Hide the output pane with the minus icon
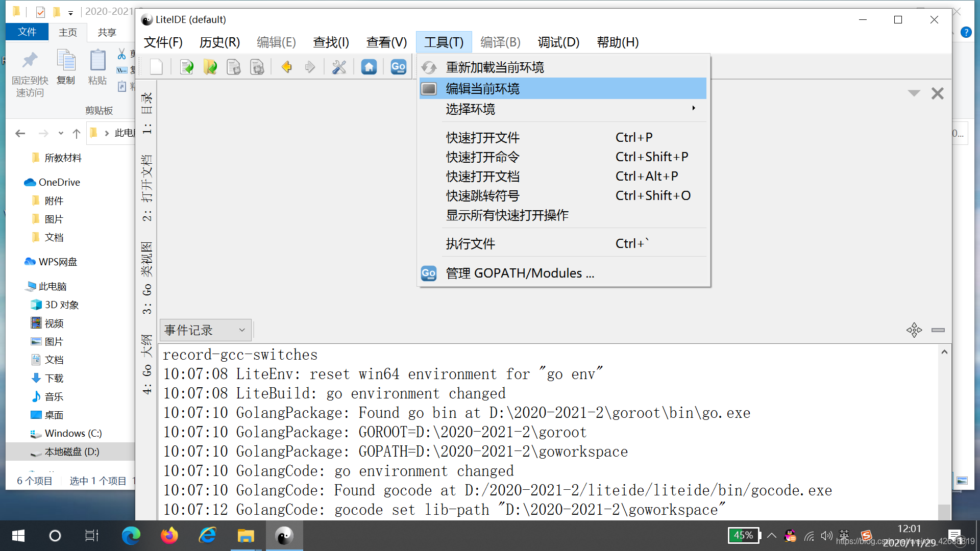980x551 pixels. (x=938, y=330)
